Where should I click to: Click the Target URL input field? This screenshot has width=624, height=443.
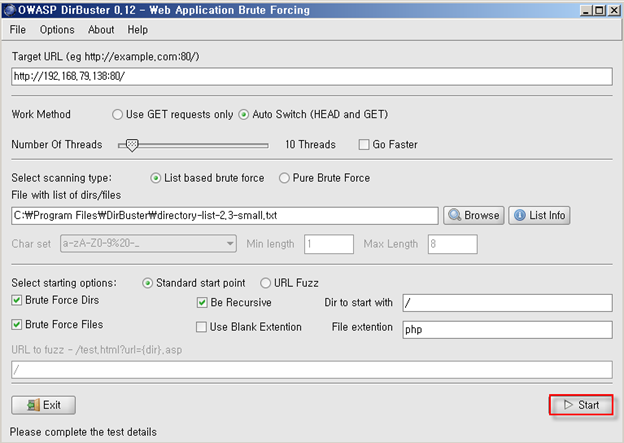pos(312,76)
